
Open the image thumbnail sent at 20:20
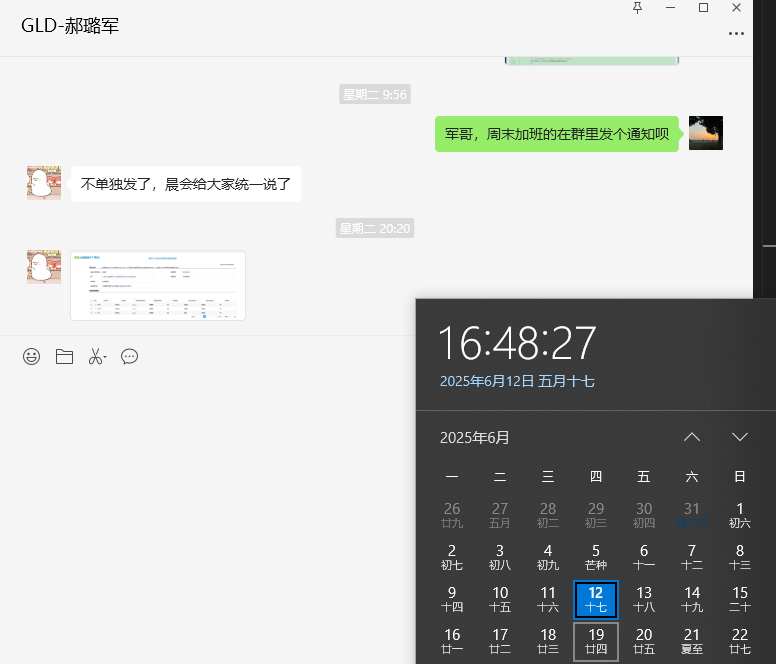click(x=158, y=286)
